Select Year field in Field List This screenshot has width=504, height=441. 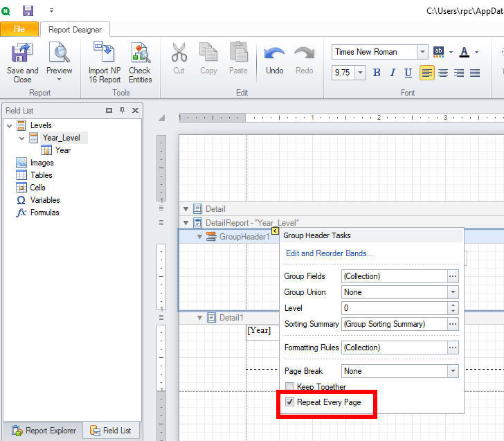(63, 150)
